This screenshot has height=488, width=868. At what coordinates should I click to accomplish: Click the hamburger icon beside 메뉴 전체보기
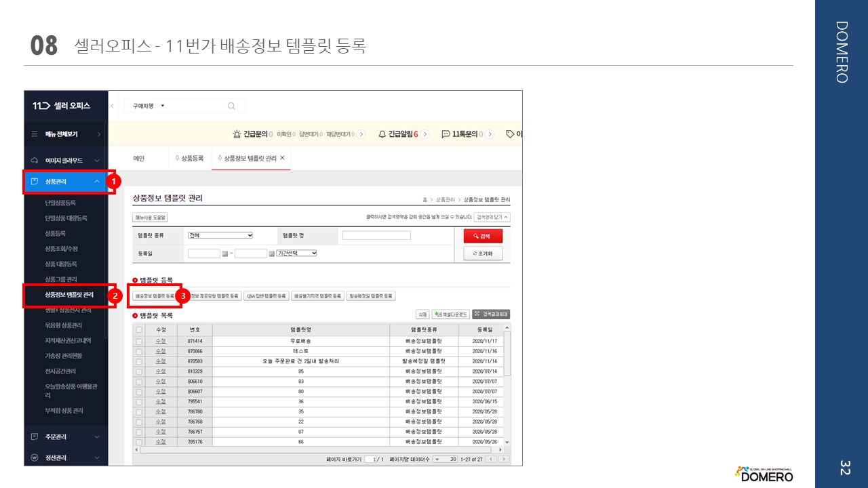[x=35, y=134]
